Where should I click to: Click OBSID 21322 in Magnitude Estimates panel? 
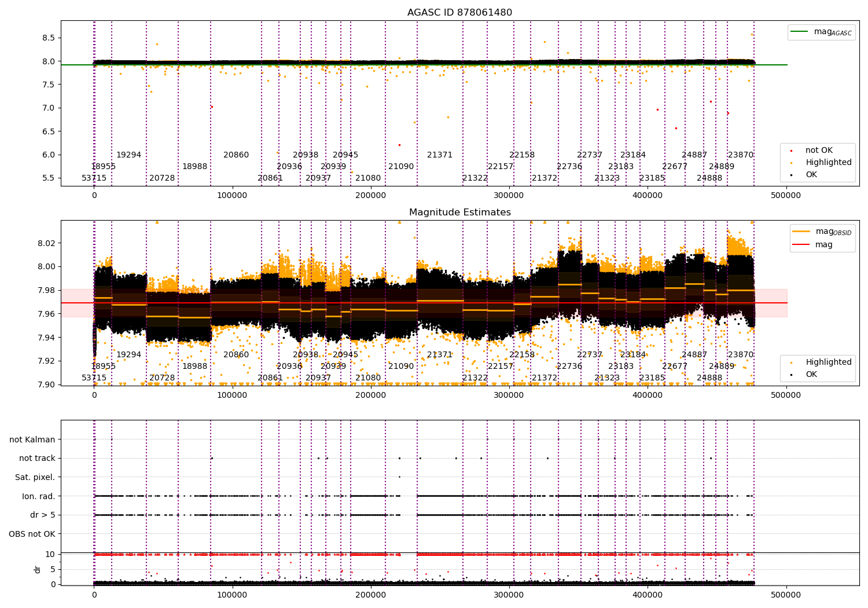coord(475,378)
